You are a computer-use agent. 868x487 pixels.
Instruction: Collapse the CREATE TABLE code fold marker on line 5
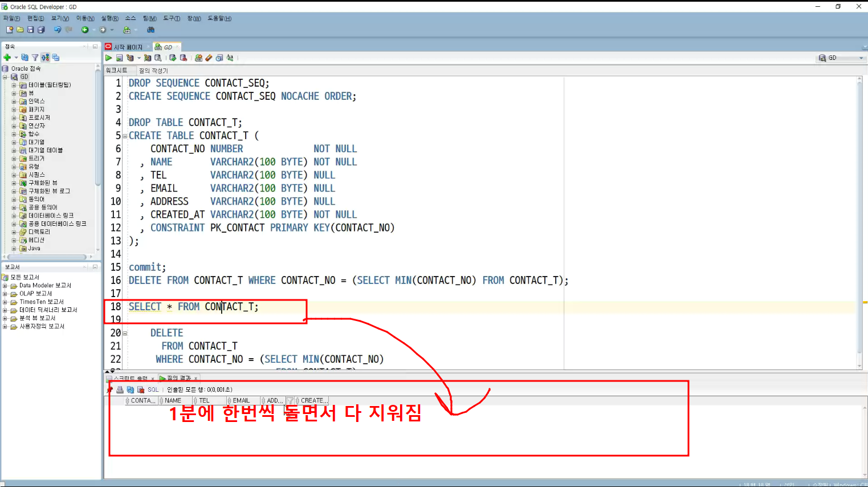(x=125, y=136)
